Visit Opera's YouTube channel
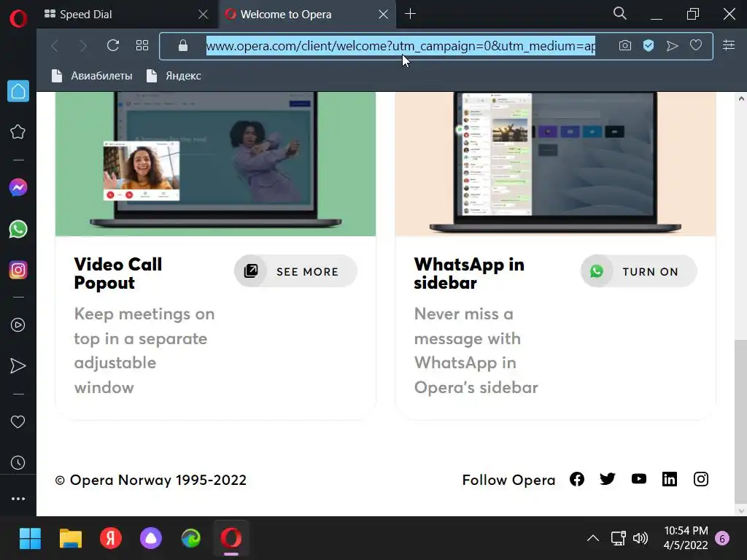The width and height of the screenshot is (747, 560). tap(639, 479)
